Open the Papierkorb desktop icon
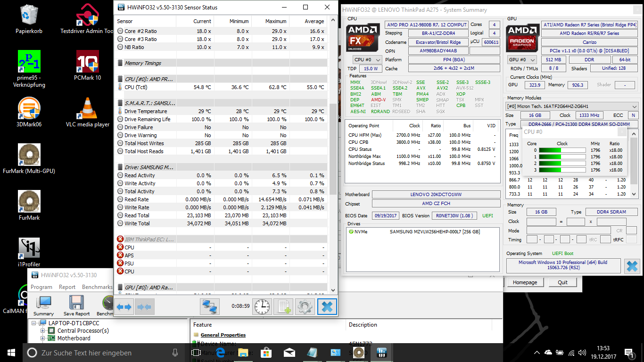Viewport: 644px width, 362px height. coord(29,19)
